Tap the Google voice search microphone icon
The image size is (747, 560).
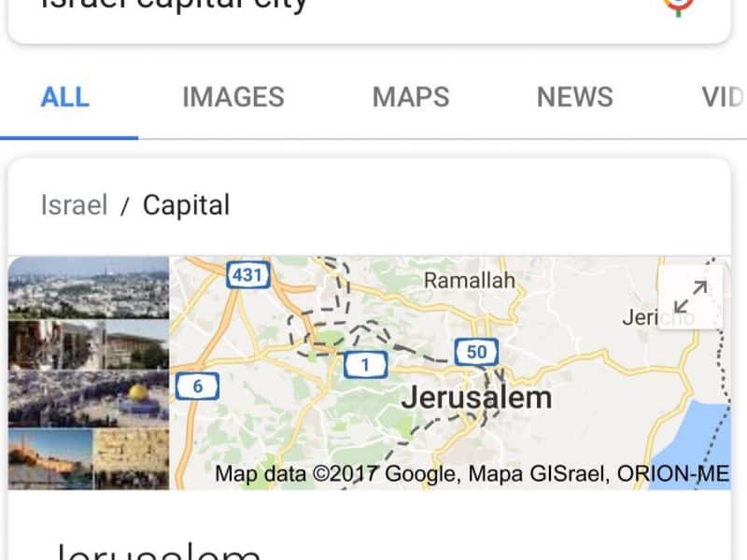point(679,7)
